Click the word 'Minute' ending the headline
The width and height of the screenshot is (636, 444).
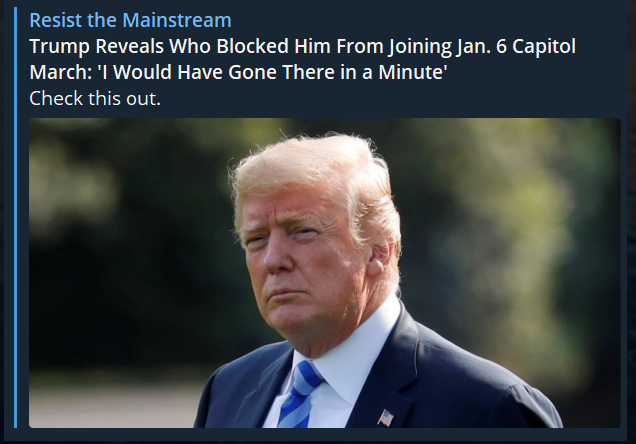coord(413,72)
